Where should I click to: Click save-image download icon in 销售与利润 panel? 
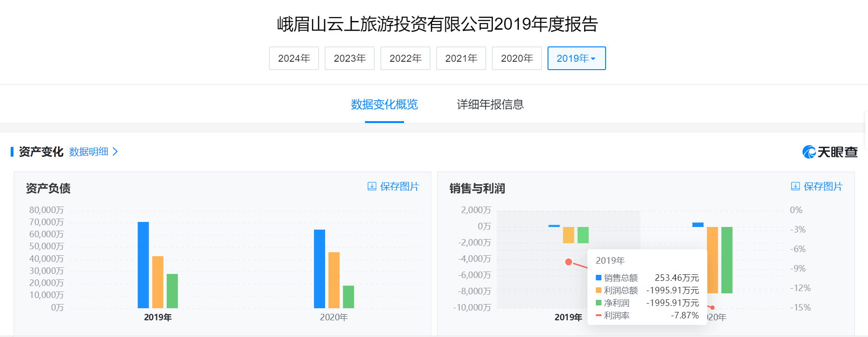pyautogui.click(x=796, y=186)
